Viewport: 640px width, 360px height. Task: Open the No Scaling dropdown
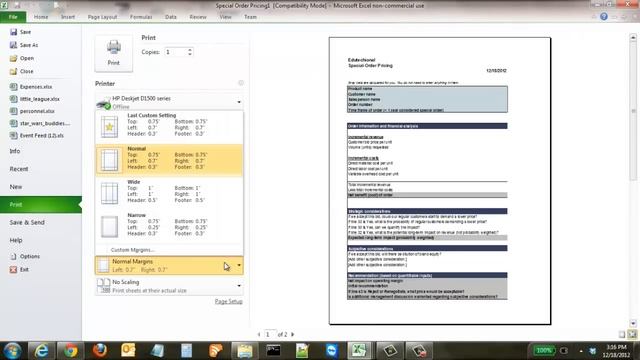coord(169,286)
